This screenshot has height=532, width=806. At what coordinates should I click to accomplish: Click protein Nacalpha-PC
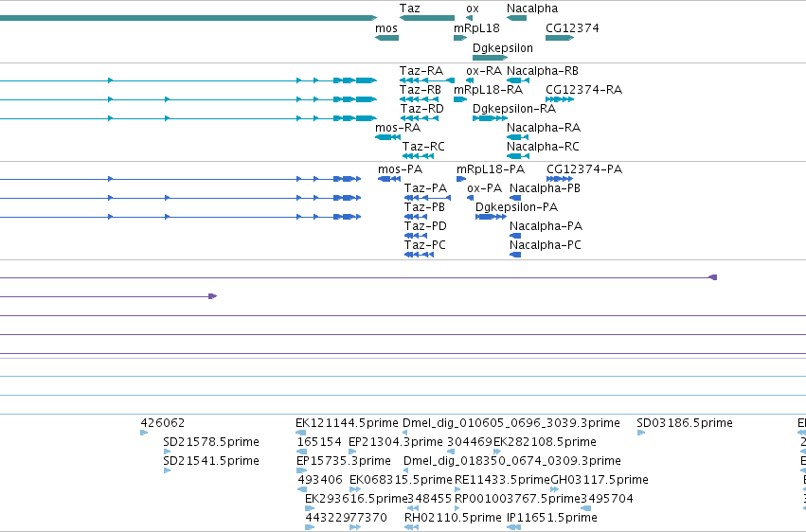(x=546, y=245)
